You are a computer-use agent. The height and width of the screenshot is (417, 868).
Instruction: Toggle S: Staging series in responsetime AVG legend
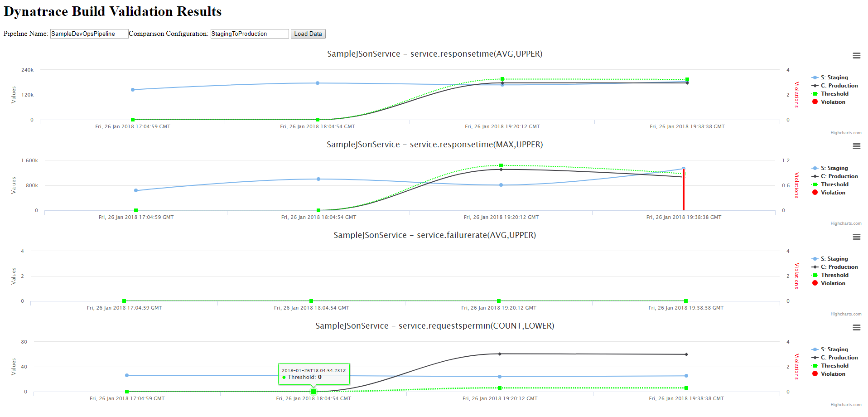[x=830, y=78]
